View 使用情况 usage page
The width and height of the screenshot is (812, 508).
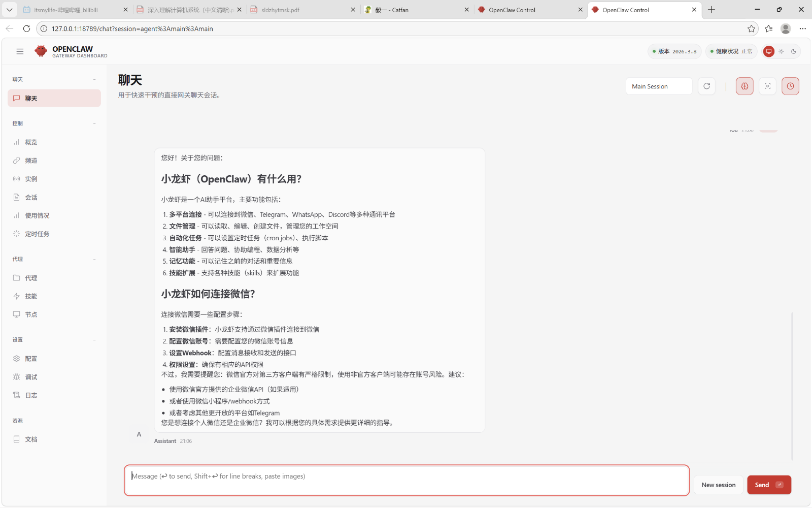tap(54, 215)
